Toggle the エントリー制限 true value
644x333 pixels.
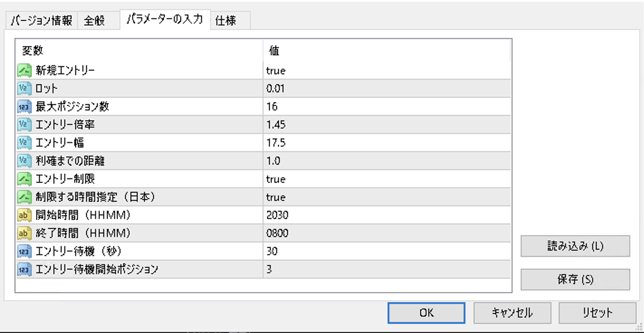(276, 179)
